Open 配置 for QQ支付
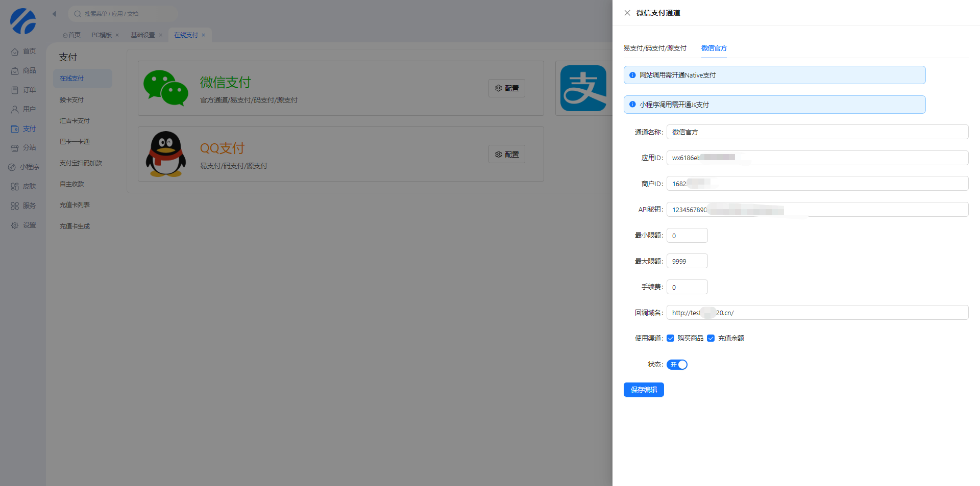This screenshot has height=486, width=980. point(506,155)
